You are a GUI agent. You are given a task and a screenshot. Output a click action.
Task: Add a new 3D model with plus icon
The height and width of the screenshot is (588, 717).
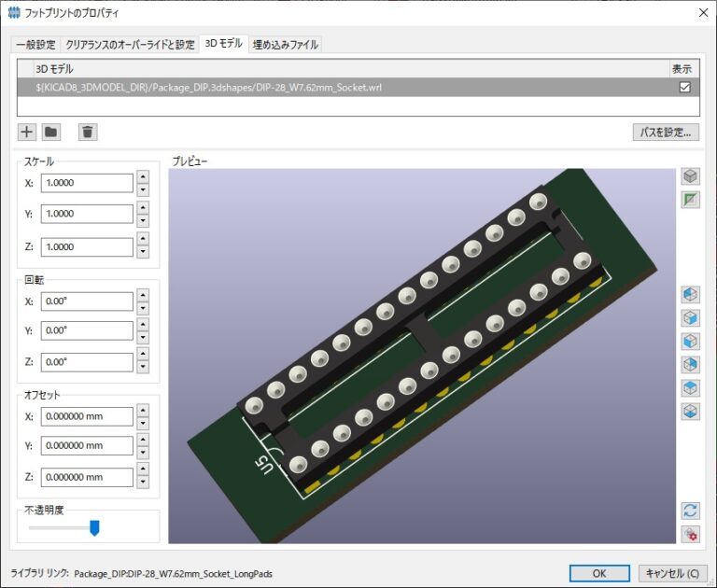[x=27, y=133]
